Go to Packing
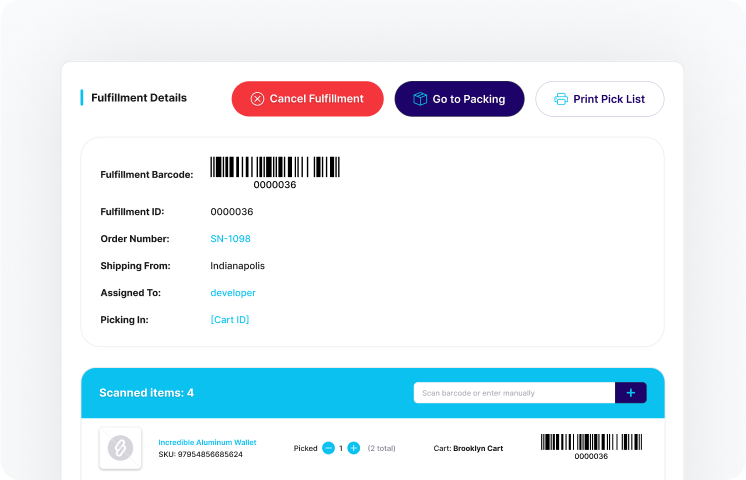Viewport: 746px width, 480px height. 460,99
